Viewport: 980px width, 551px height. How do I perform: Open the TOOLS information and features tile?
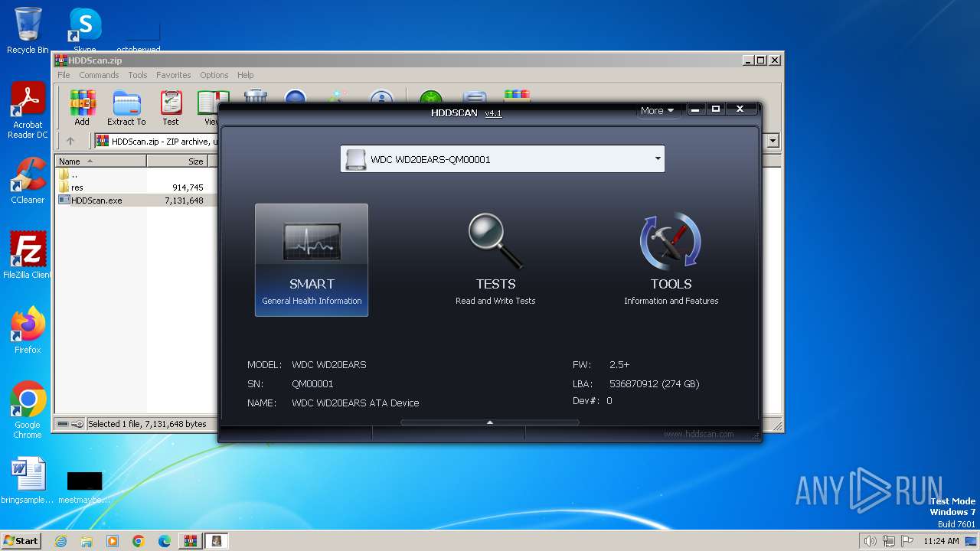671,259
